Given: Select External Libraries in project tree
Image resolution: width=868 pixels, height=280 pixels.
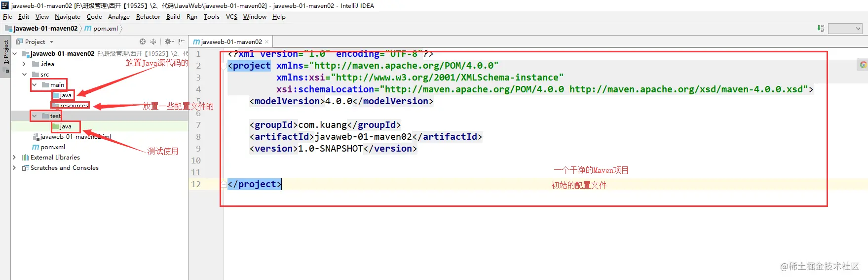Looking at the screenshot, I should tap(51, 158).
